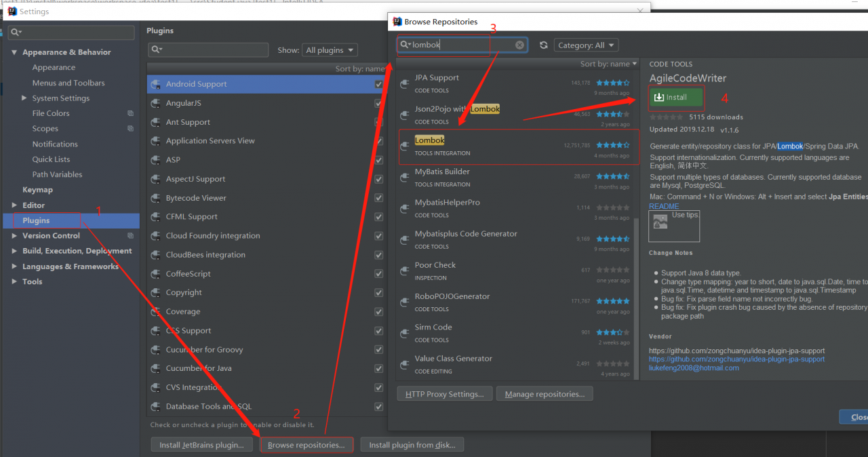Click the Ant Support plugin icon
The width and height of the screenshot is (868, 457).
[x=155, y=122]
